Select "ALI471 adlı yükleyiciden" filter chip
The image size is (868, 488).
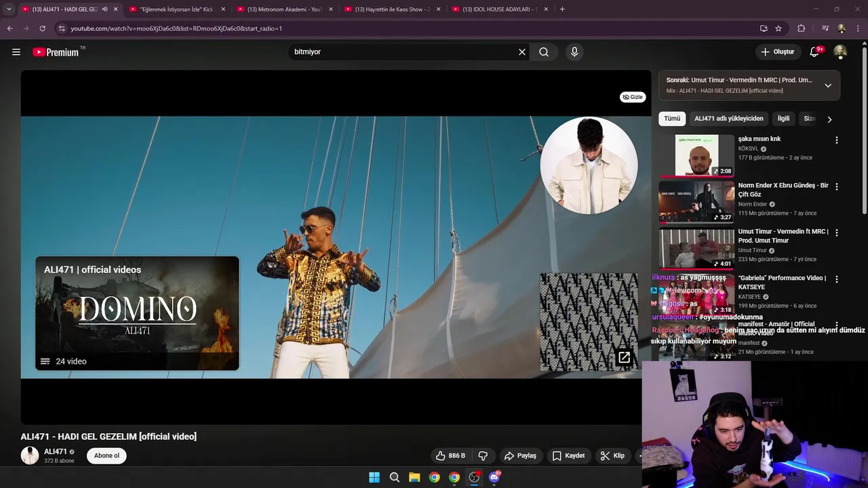729,119
